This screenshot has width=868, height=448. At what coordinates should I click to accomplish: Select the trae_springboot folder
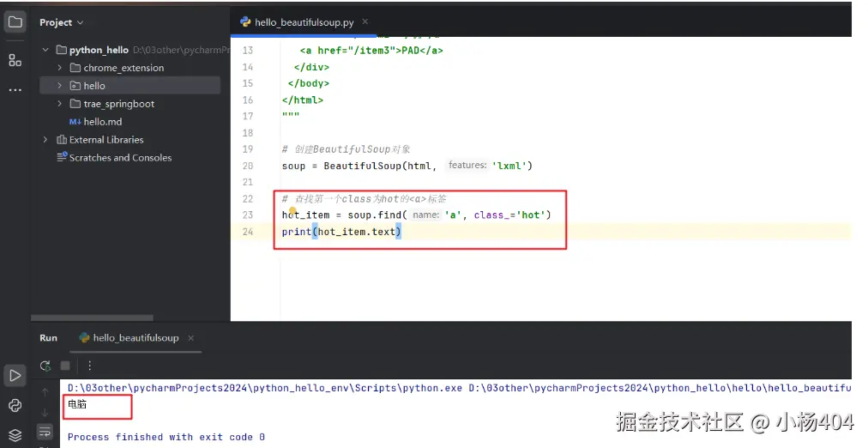(x=118, y=104)
